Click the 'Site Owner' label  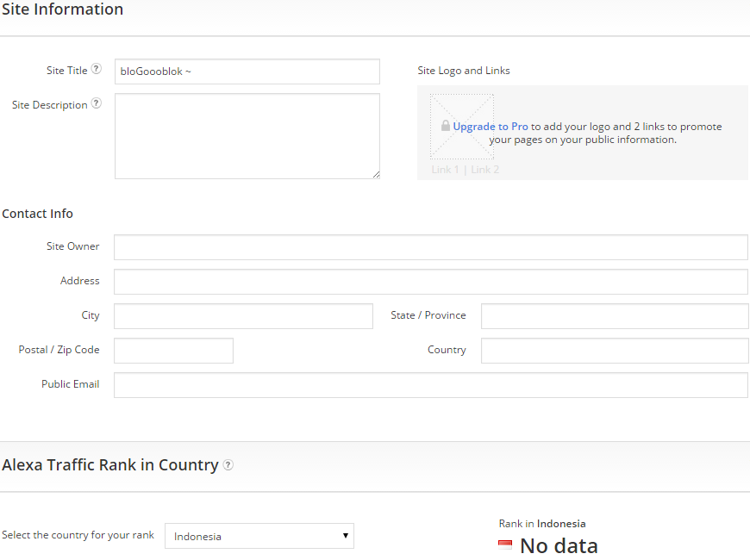(72, 246)
